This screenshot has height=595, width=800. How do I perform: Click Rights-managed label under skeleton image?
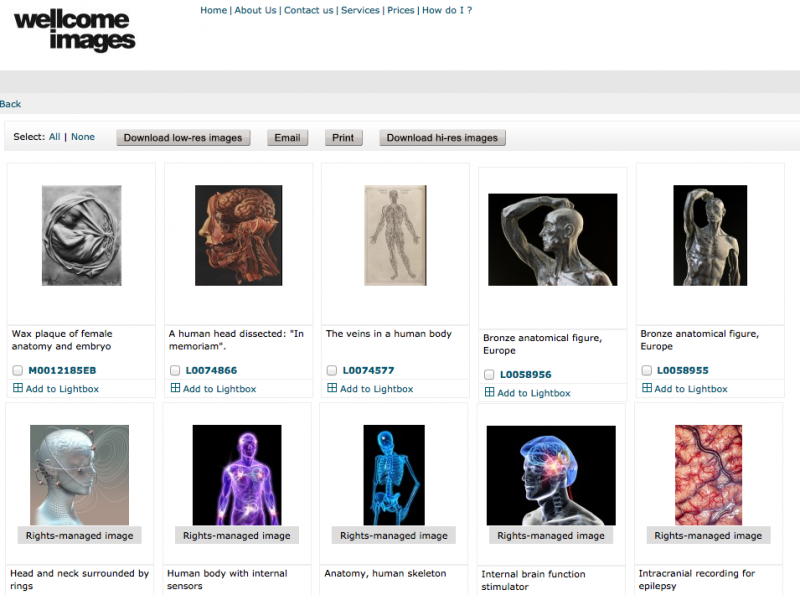[x=394, y=535]
